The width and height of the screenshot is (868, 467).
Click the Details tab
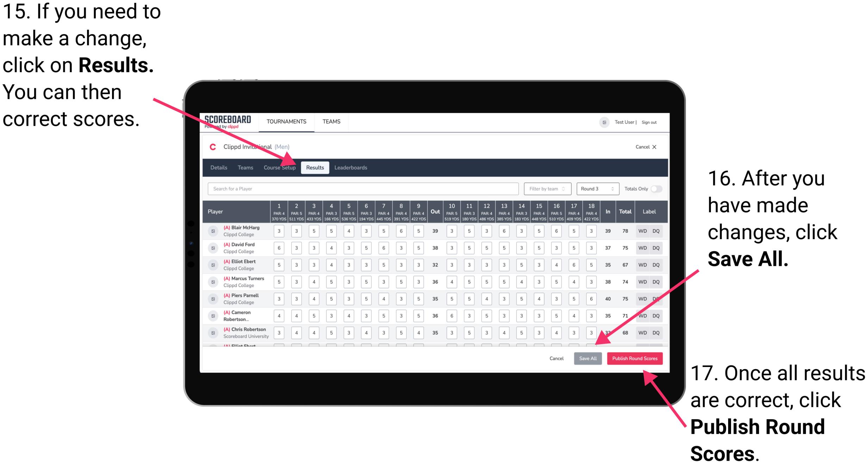click(x=220, y=167)
